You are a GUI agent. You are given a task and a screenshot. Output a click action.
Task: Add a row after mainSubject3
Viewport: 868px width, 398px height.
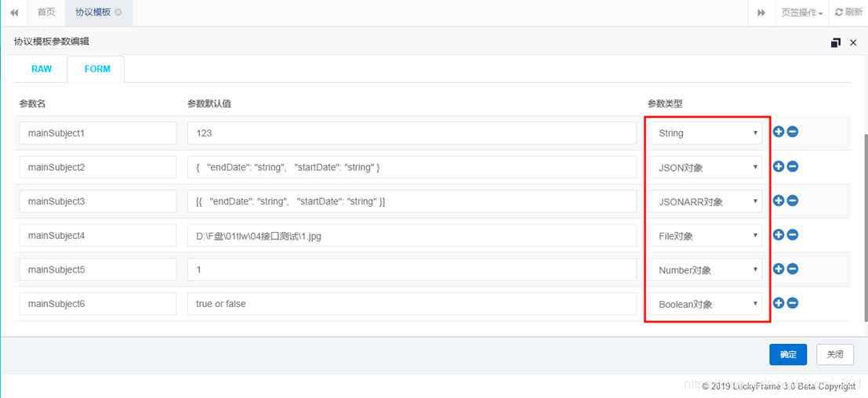point(779,201)
